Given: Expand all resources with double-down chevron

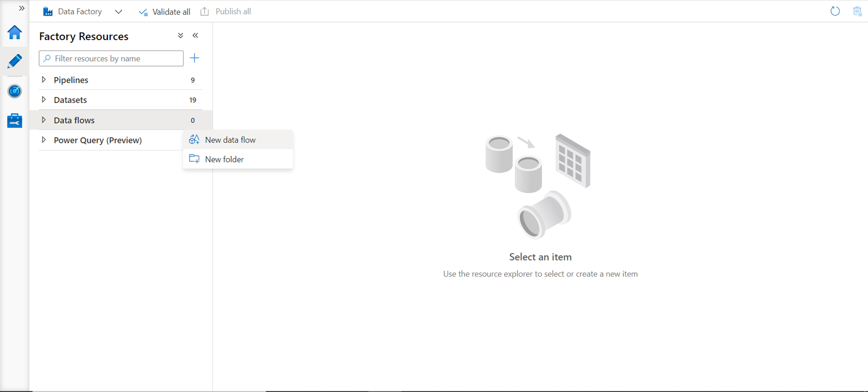Looking at the screenshot, I should tap(181, 36).
